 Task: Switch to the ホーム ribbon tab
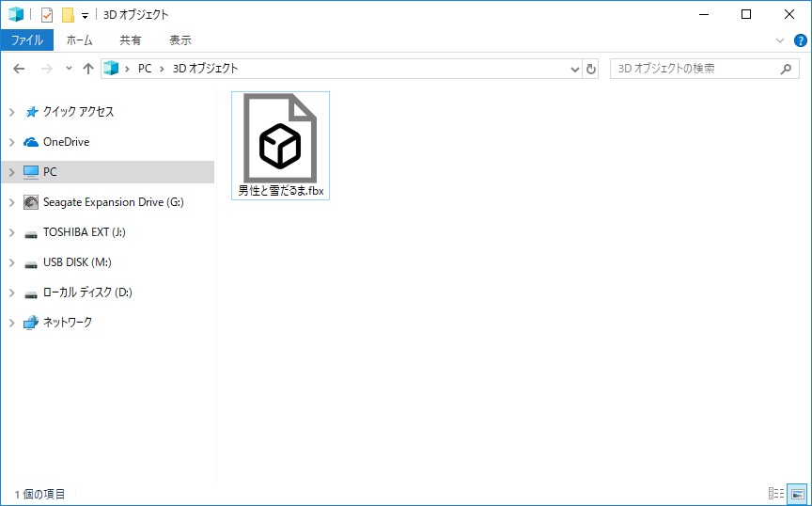pos(79,40)
